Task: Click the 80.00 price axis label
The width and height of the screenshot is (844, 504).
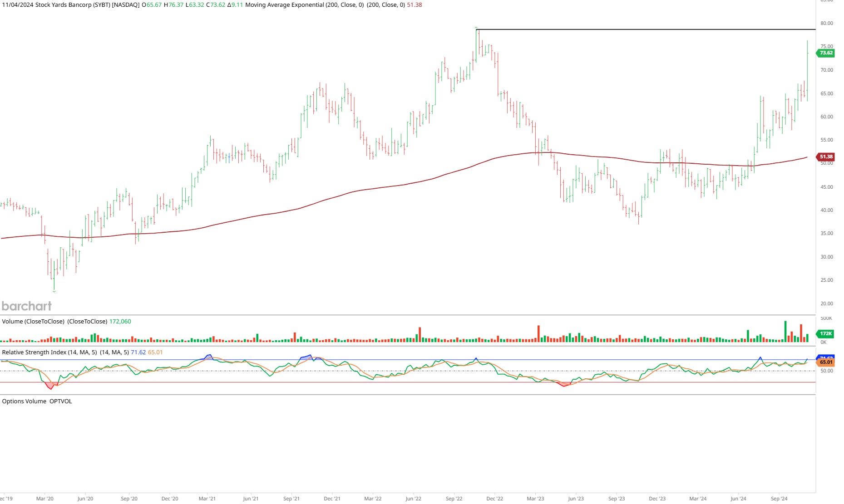Action: 827,23
